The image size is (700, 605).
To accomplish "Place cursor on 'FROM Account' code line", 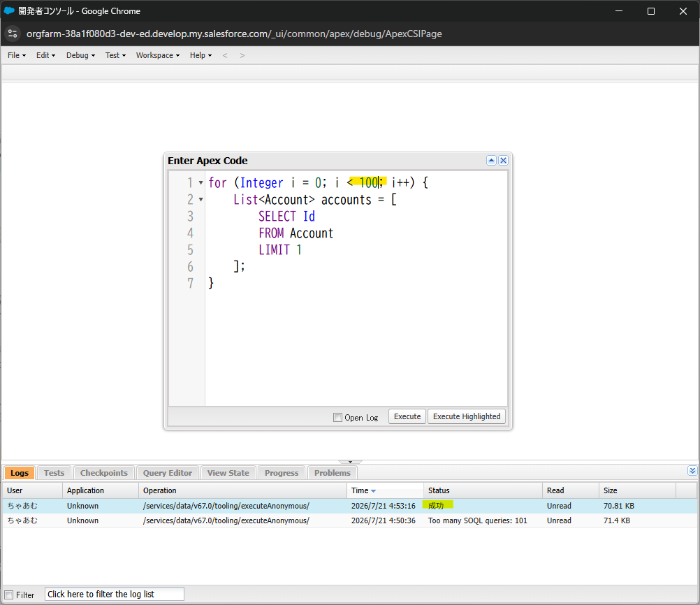I will tap(296, 233).
